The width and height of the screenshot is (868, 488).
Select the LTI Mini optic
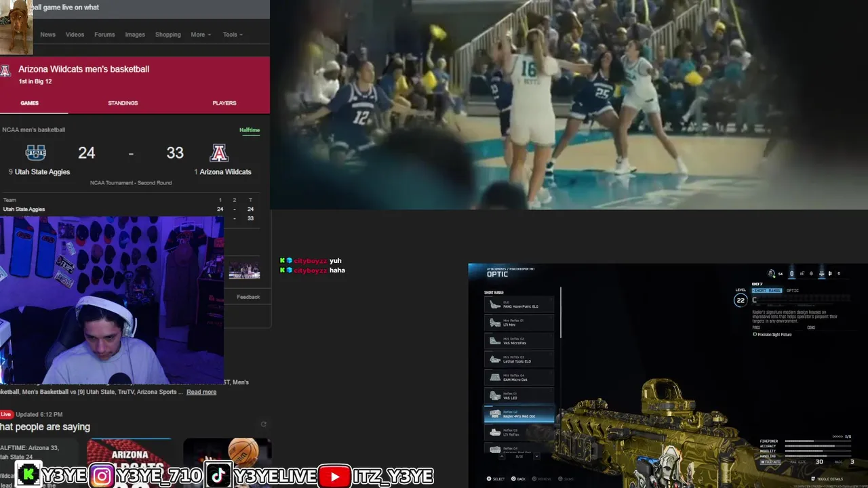pyautogui.click(x=519, y=323)
